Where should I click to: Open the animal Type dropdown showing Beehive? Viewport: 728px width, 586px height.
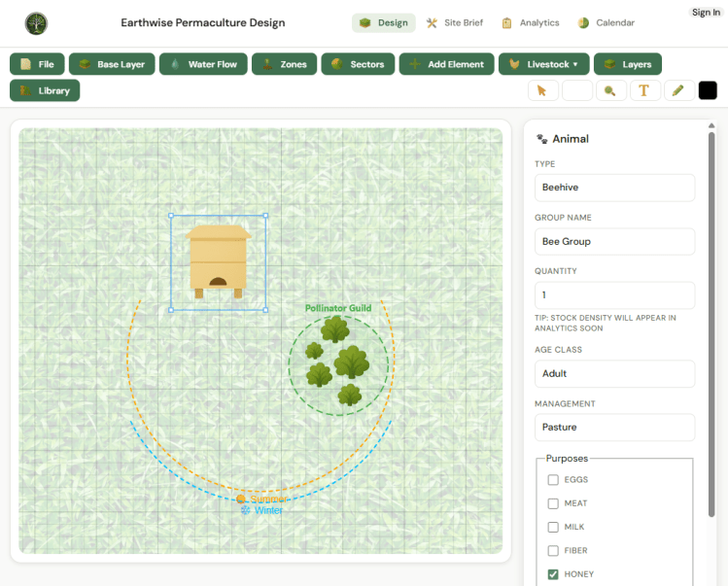614,188
